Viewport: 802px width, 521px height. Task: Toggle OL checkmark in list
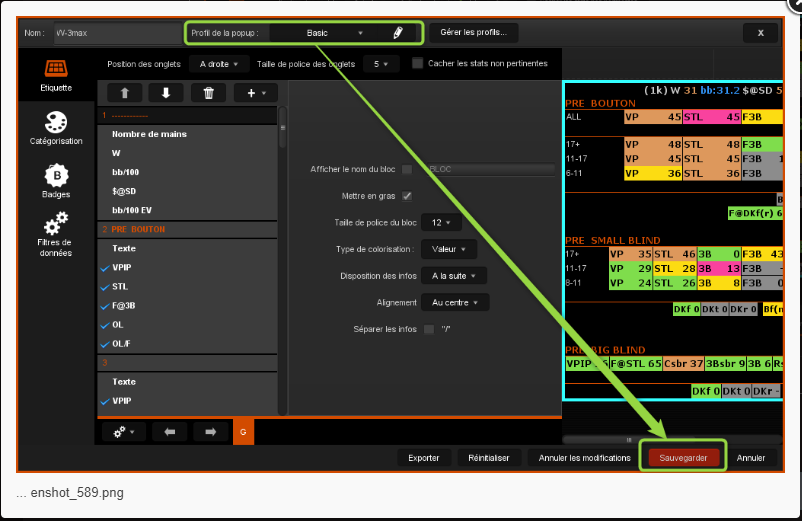click(105, 325)
